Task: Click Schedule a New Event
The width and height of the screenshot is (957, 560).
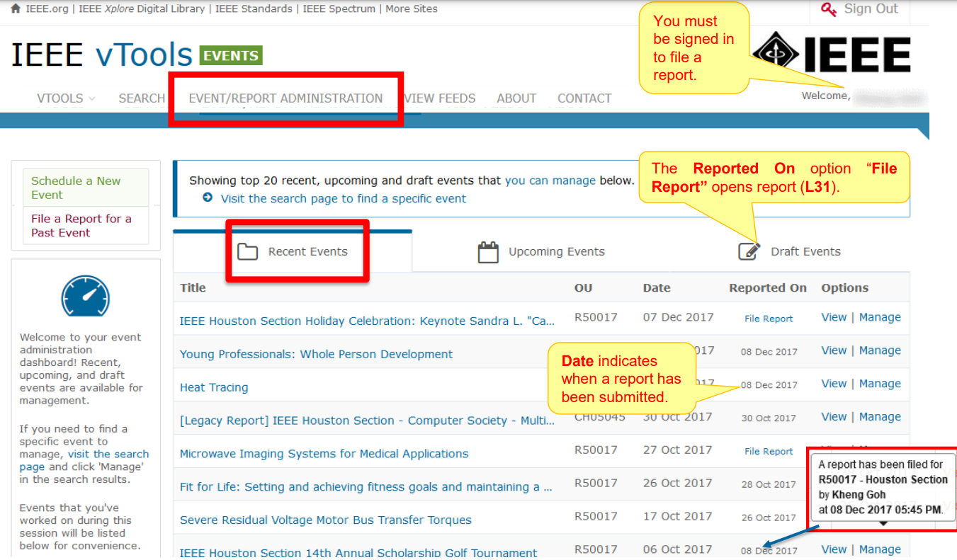Action: [76, 187]
